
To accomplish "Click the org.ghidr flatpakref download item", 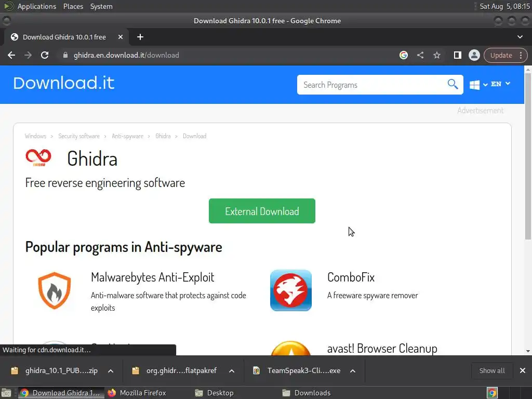I will pos(176,370).
